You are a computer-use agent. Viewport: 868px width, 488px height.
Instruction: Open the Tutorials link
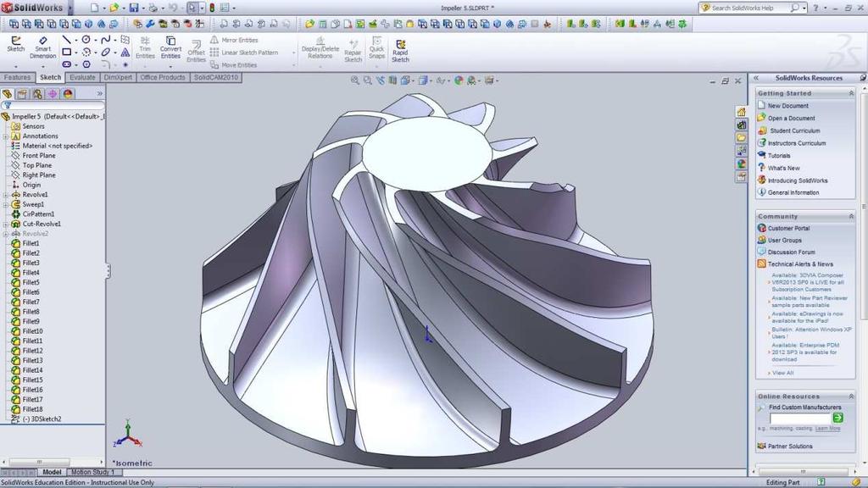(x=779, y=156)
